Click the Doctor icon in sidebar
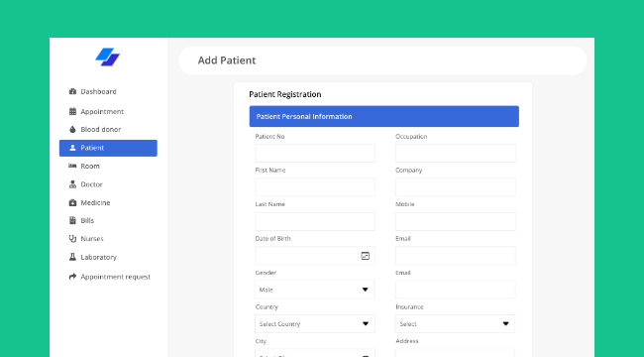Image resolution: width=644 pixels, height=357 pixels. (72, 184)
